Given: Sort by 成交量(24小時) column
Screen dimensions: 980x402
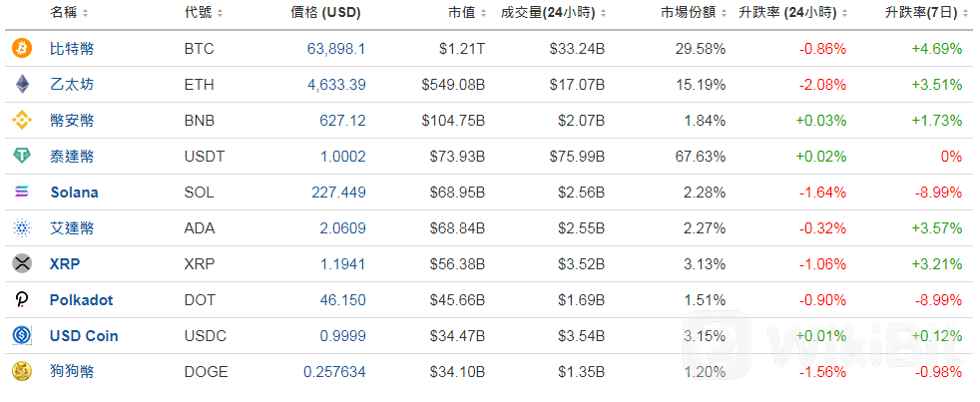Looking at the screenshot, I should tap(553, 13).
